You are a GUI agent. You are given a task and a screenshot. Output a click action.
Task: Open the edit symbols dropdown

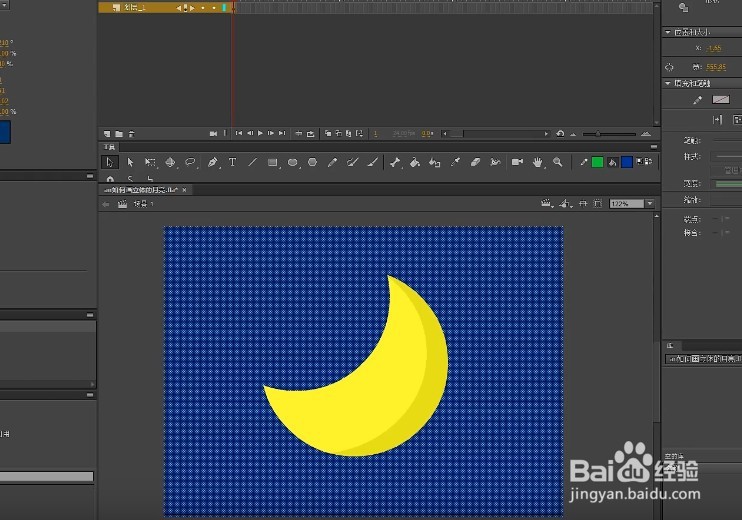click(565, 203)
